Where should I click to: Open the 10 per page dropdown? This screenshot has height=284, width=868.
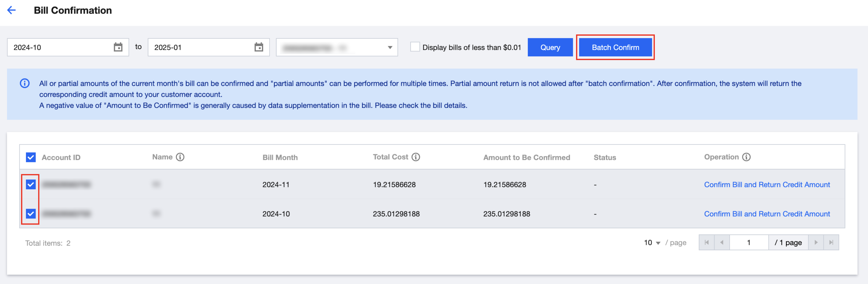tap(652, 243)
